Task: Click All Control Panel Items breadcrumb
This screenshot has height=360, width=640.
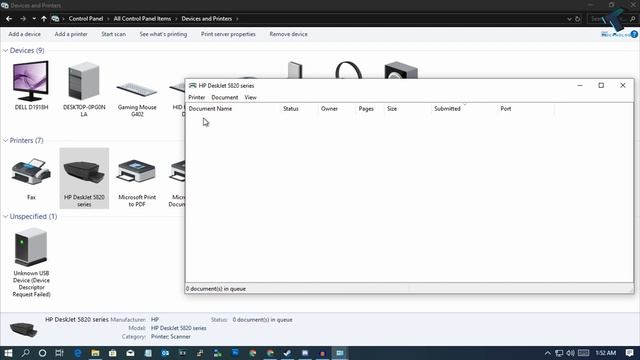Action: (x=142, y=19)
